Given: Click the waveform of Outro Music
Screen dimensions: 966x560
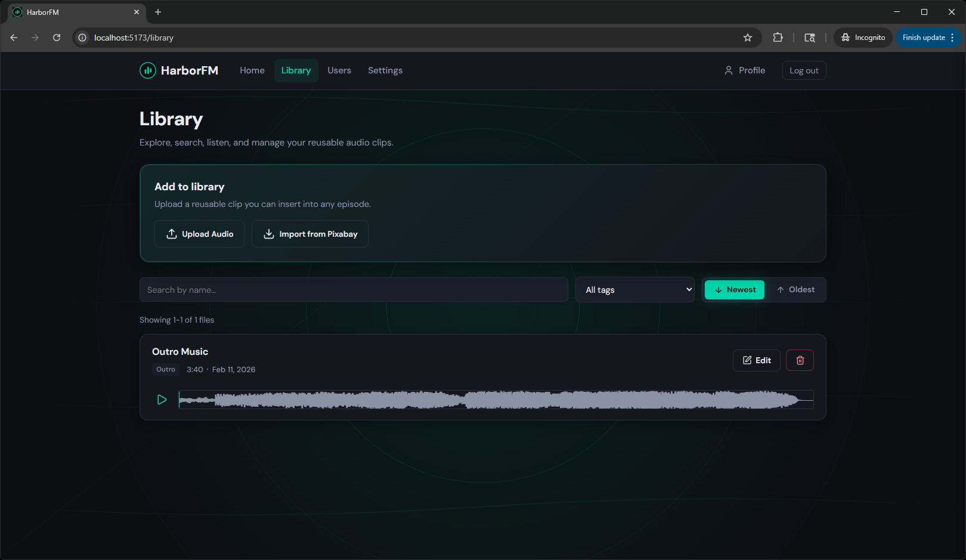Looking at the screenshot, I should pyautogui.click(x=495, y=400).
